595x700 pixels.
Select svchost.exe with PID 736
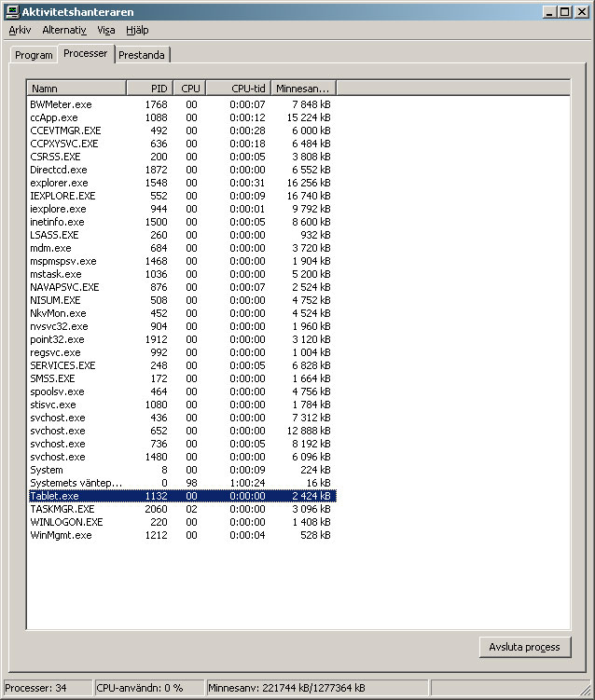[x=182, y=444]
